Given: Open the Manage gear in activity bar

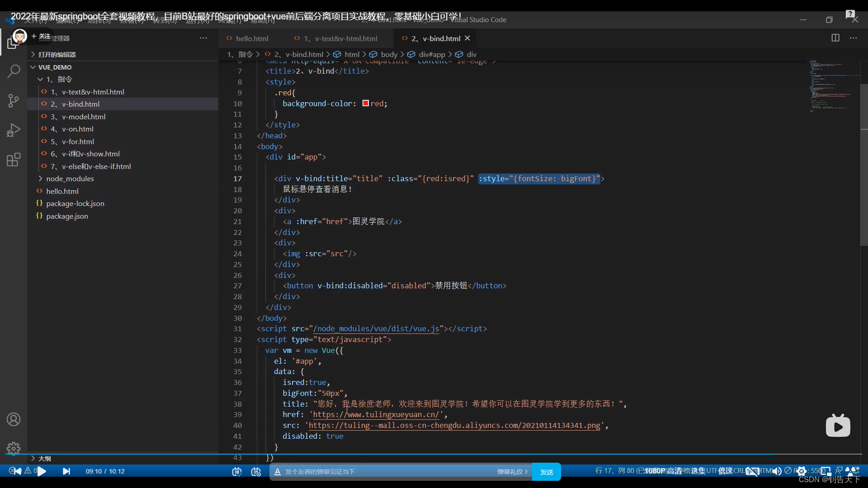Looking at the screenshot, I should pos(14,448).
